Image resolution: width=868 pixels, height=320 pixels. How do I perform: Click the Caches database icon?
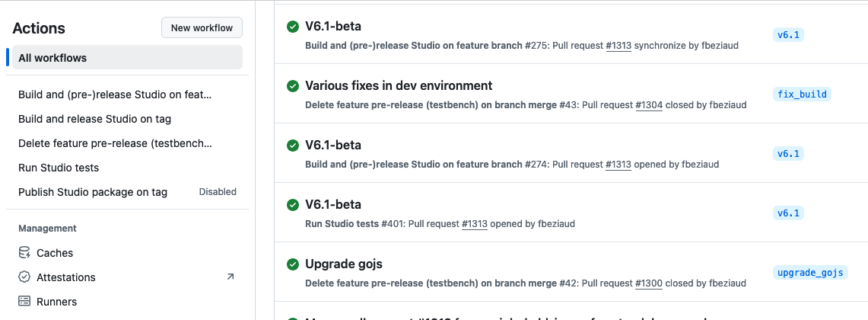click(x=24, y=253)
